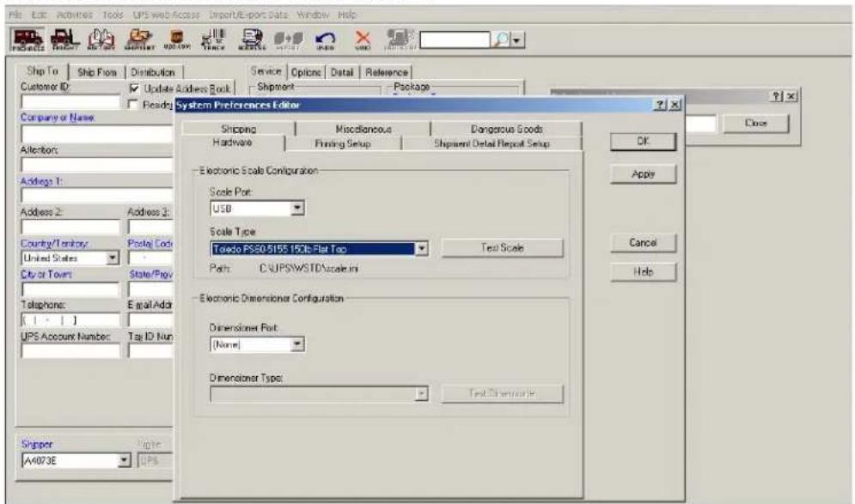Select the Hardware tab
The height and width of the screenshot is (504, 855).
pos(232,143)
